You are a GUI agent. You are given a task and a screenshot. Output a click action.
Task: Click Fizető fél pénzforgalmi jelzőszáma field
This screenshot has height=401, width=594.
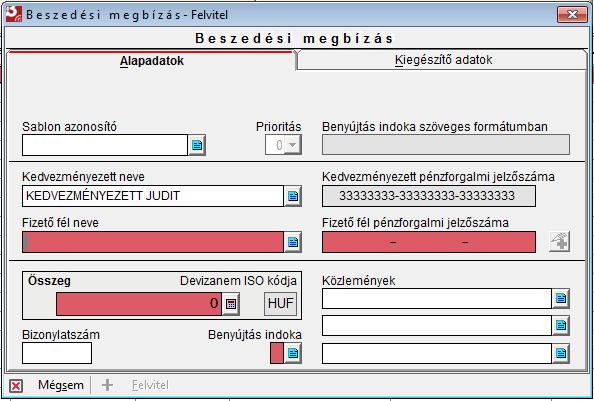(x=429, y=242)
